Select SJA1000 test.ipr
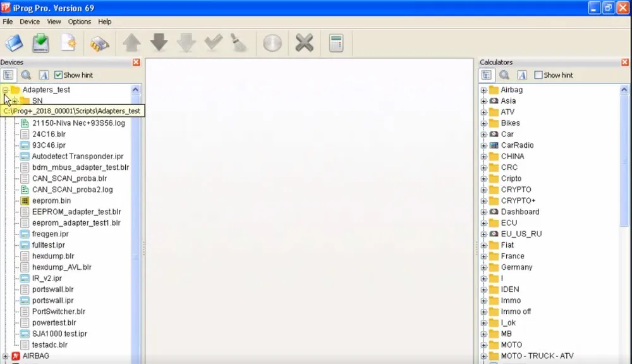 (59, 334)
